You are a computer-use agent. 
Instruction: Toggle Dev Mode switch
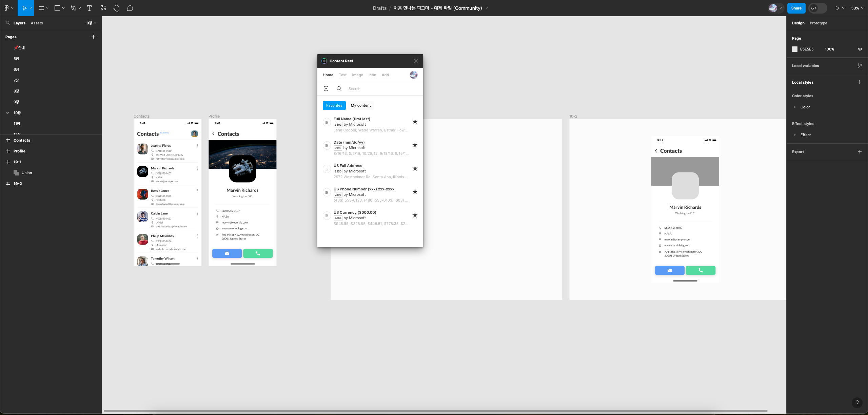pos(817,8)
